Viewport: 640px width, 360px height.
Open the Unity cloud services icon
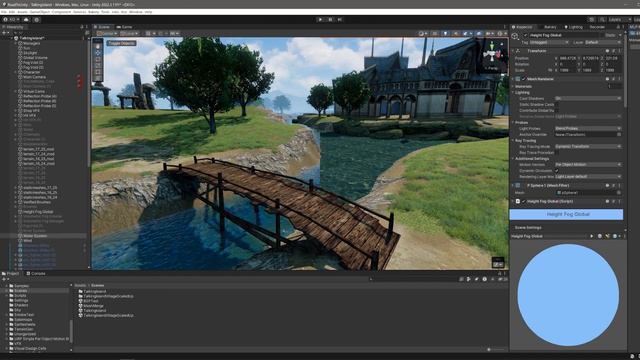27,19
